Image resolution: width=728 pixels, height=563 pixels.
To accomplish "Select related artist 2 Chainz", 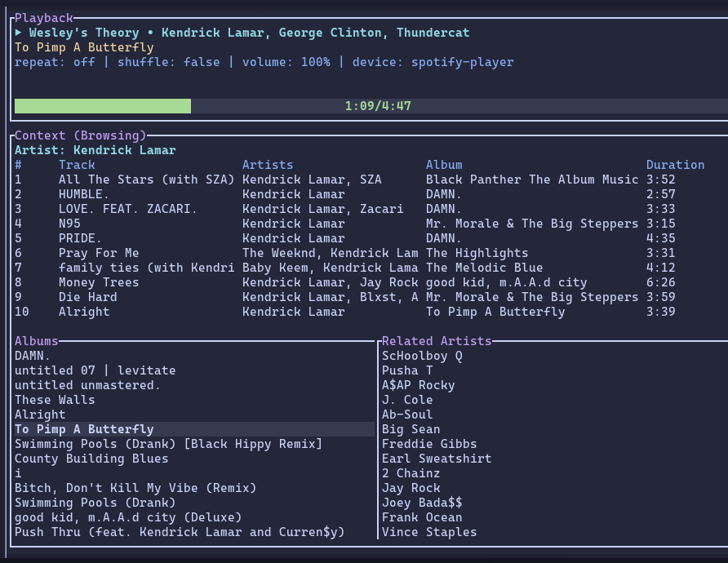I will [411, 473].
